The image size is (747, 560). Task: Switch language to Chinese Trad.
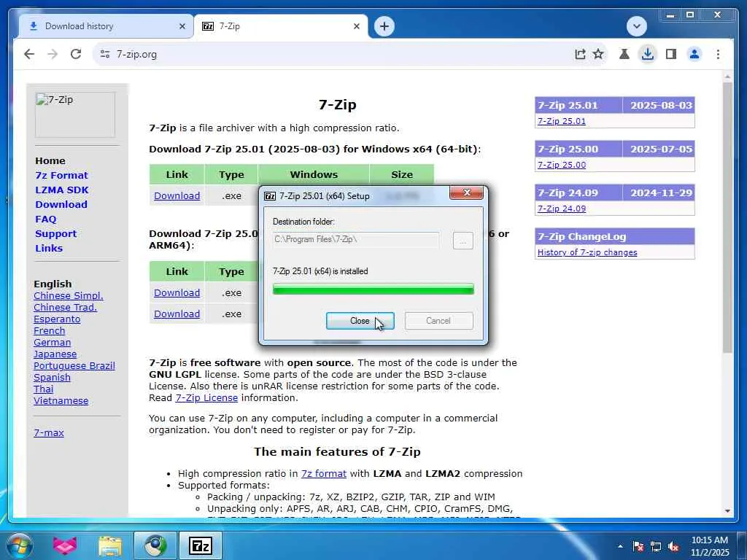click(x=65, y=308)
